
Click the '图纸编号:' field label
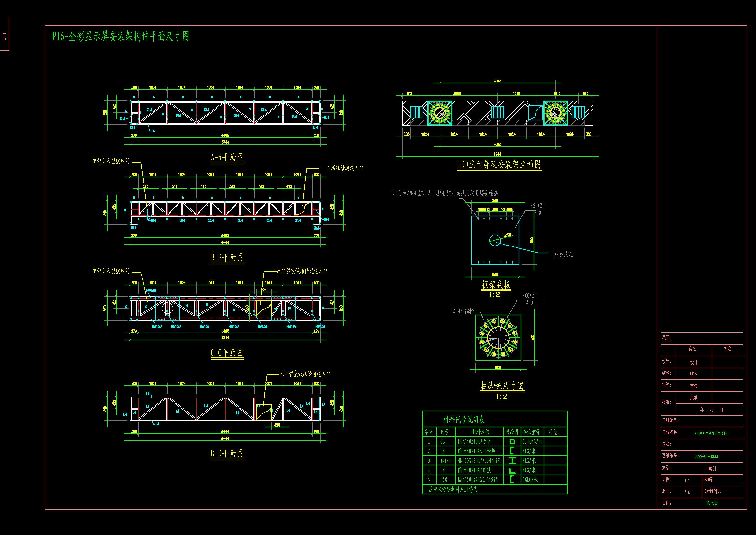pos(670,456)
